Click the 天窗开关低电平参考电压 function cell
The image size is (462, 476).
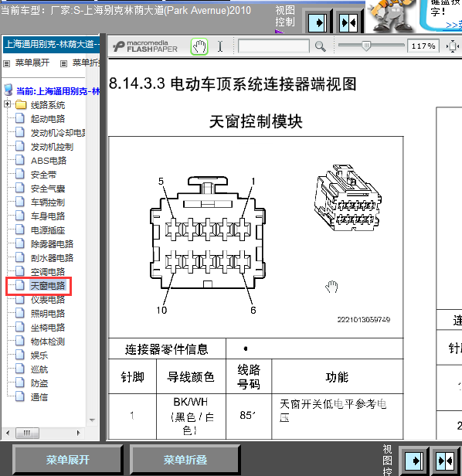pos(338,416)
